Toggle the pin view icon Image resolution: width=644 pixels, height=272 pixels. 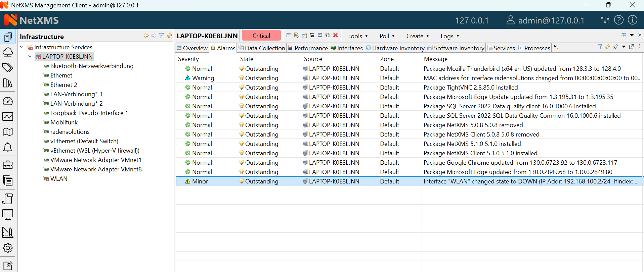[x=615, y=47]
